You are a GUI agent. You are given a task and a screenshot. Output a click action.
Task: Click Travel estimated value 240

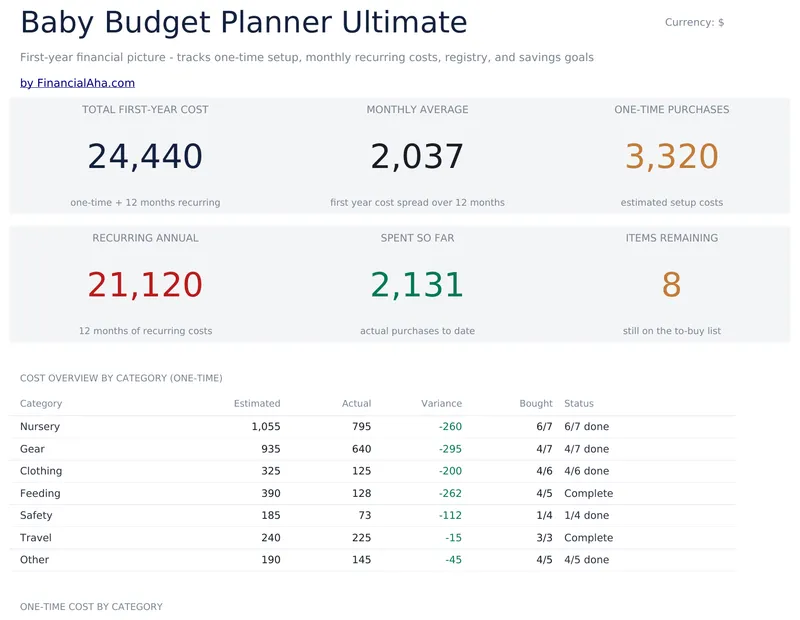coord(271,538)
